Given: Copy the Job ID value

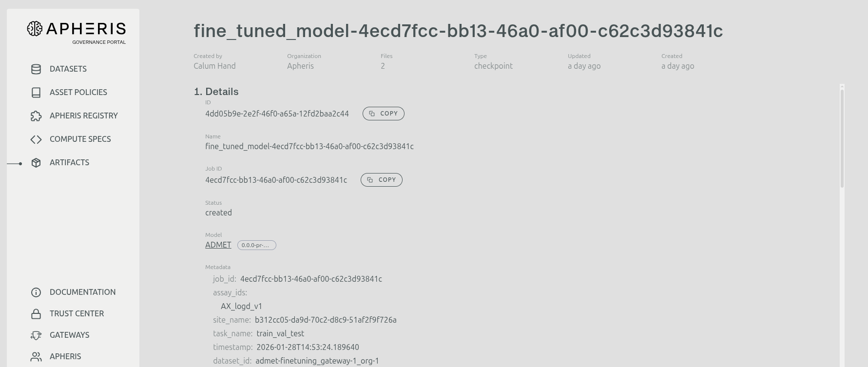Looking at the screenshot, I should click(x=381, y=180).
